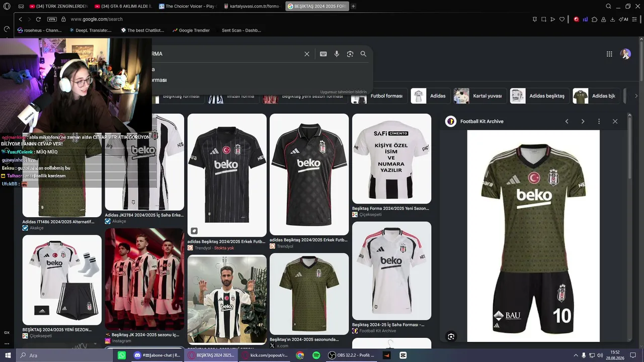
Task: Show next image in preview panel
Action: 583,121
